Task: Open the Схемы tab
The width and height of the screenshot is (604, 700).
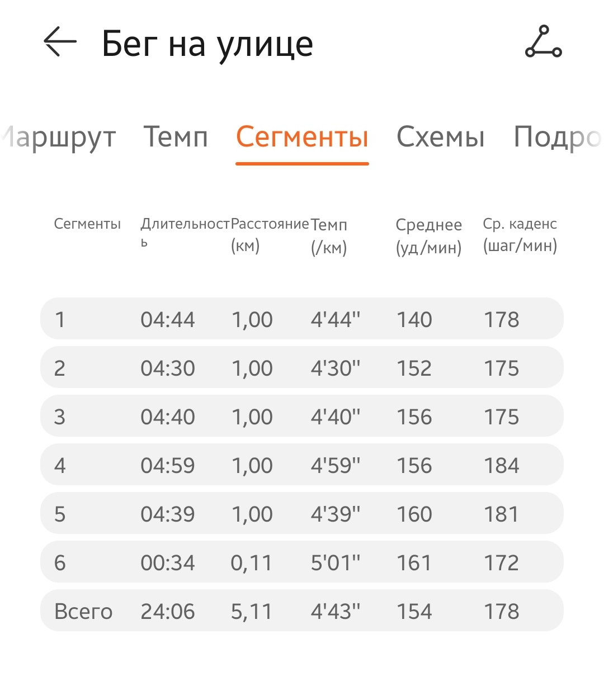Action: 441,136
